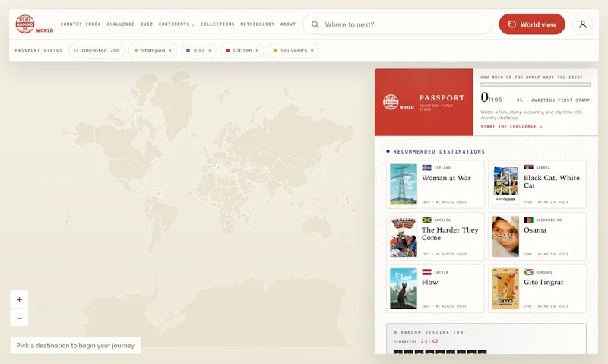Click the PASSPORT title on red cover
608x364 pixels.
pos(442,98)
